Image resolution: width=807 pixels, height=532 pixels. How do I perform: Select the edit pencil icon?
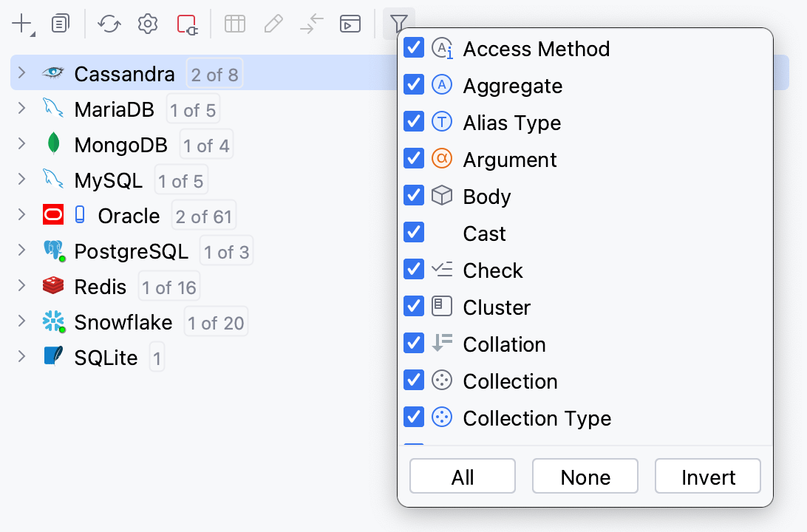[x=273, y=23]
